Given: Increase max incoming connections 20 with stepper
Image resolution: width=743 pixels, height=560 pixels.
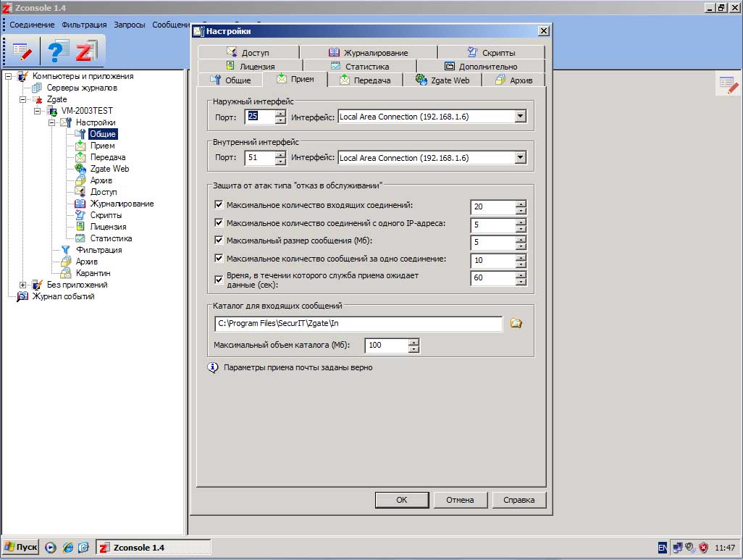Looking at the screenshot, I should click(x=521, y=204).
